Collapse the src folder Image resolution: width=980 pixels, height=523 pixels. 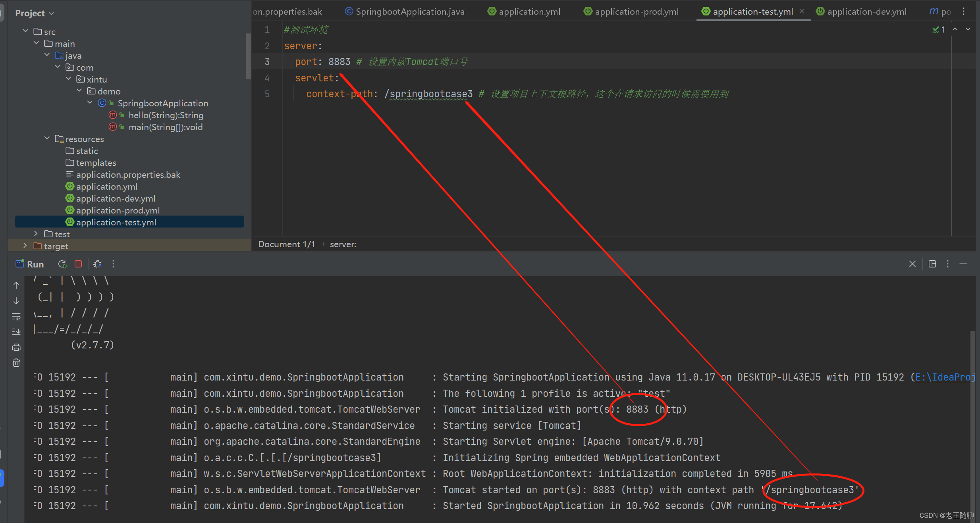25,31
